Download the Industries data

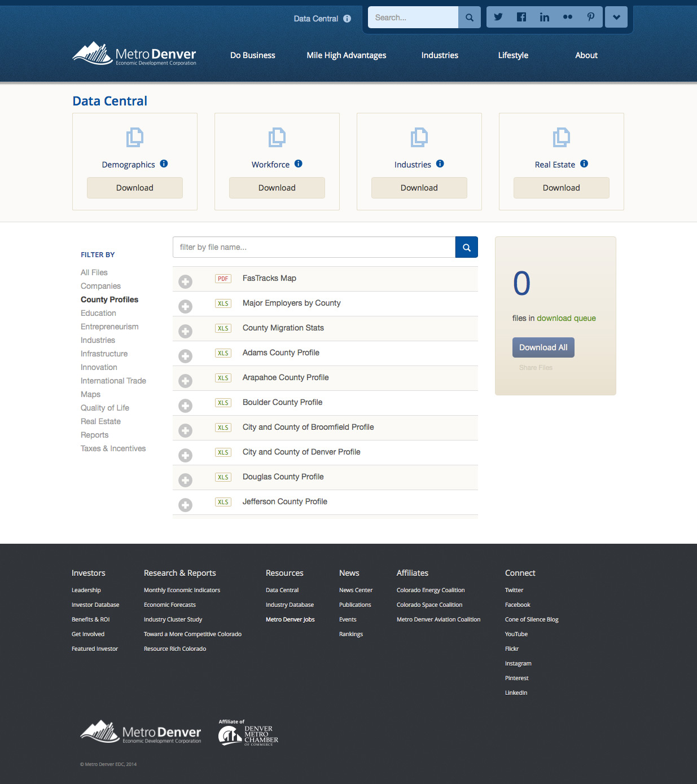click(419, 188)
